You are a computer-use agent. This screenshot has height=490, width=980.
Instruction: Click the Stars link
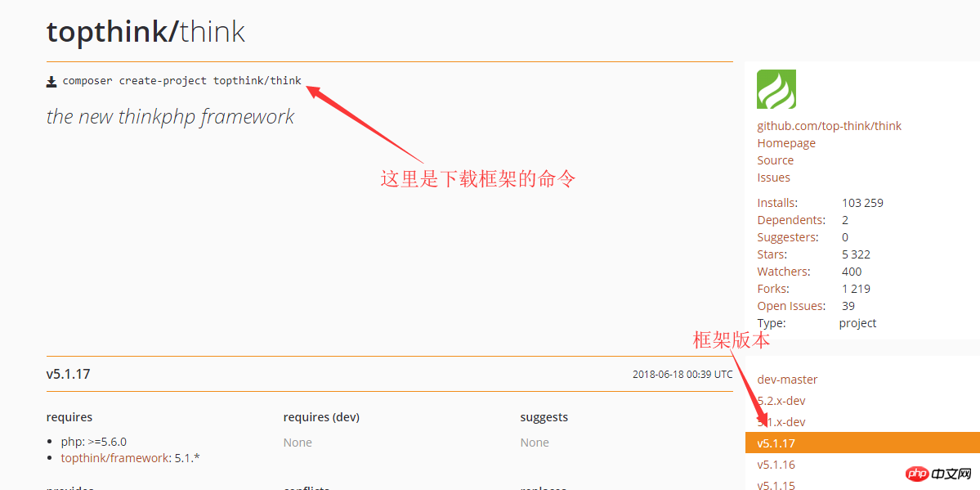pyautogui.click(x=772, y=254)
